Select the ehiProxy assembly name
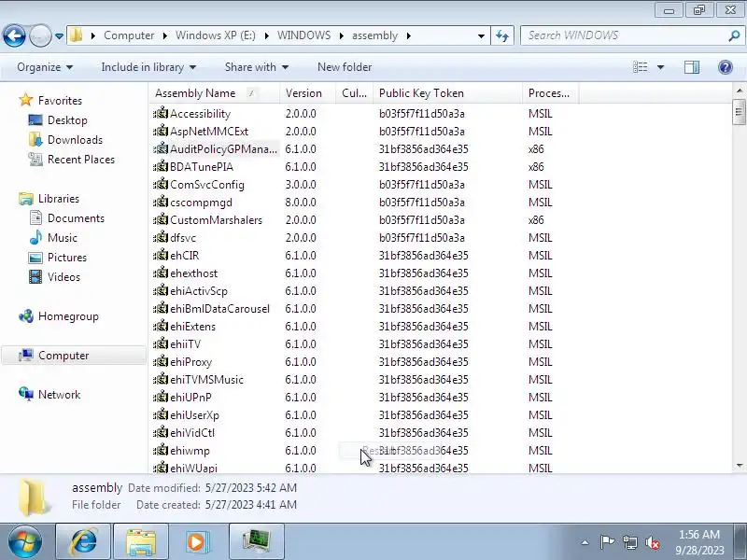This screenshot has height=560, width=747. [191, 362]
